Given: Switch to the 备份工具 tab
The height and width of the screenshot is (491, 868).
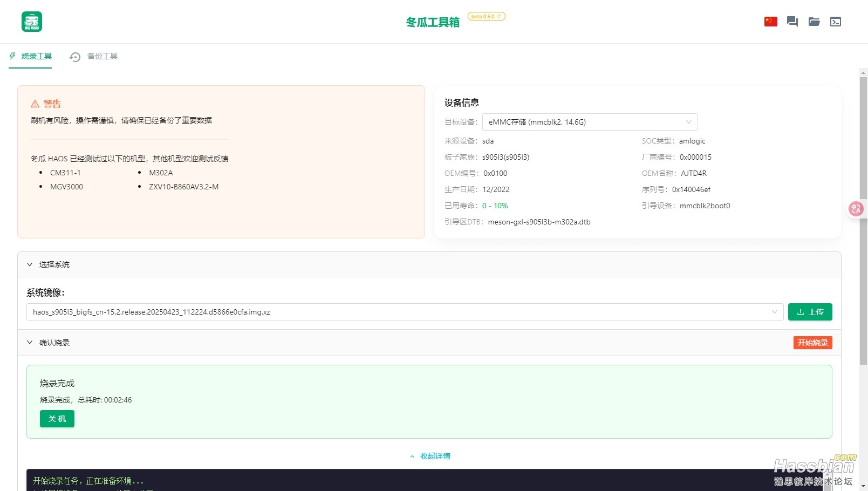Looking at the screenshot, I should (x=94, y=56).
